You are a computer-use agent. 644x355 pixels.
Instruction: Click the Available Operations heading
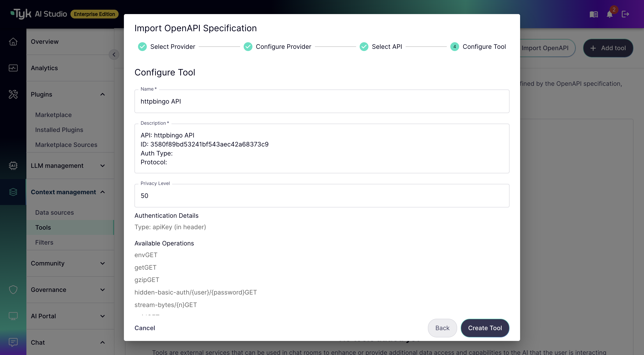pos(164,243)
